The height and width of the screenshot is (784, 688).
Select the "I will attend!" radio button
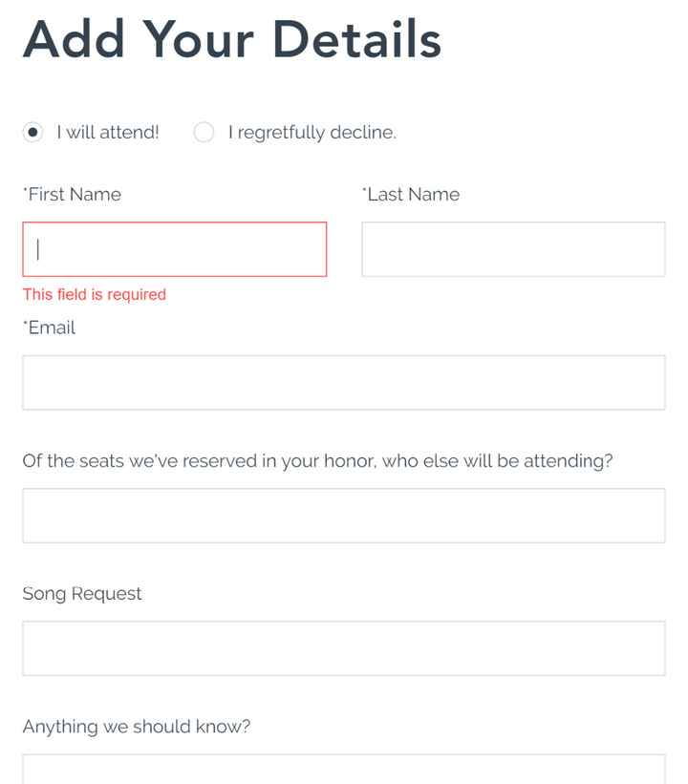[33, 133]
